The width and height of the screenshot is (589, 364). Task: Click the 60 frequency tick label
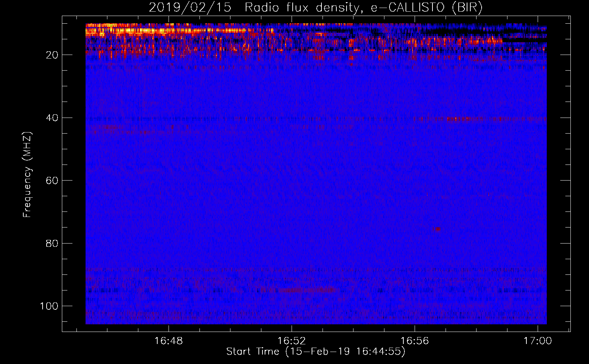coord(52,181)
